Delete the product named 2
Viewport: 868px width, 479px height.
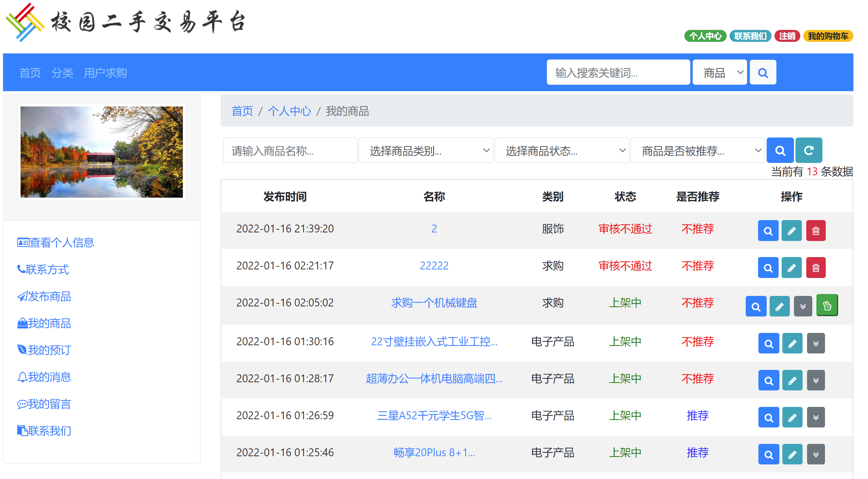click(x=816, y=231)
